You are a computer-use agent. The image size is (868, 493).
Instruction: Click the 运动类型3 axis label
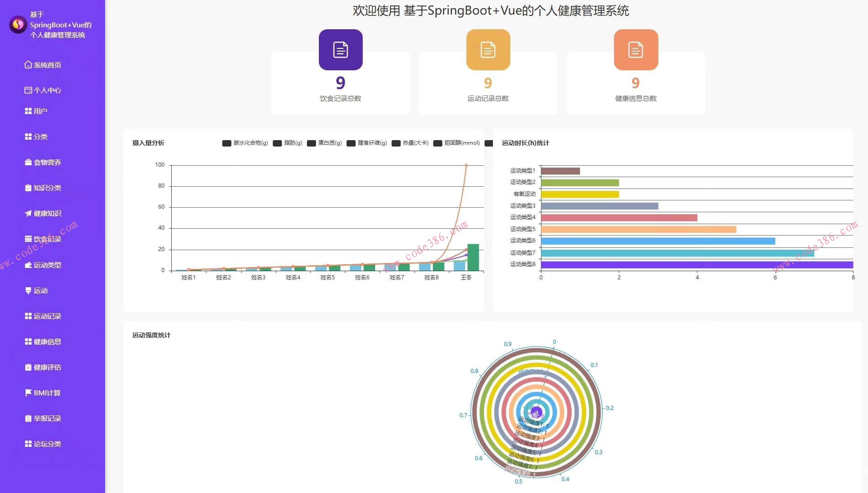click(x=523, y=205)
